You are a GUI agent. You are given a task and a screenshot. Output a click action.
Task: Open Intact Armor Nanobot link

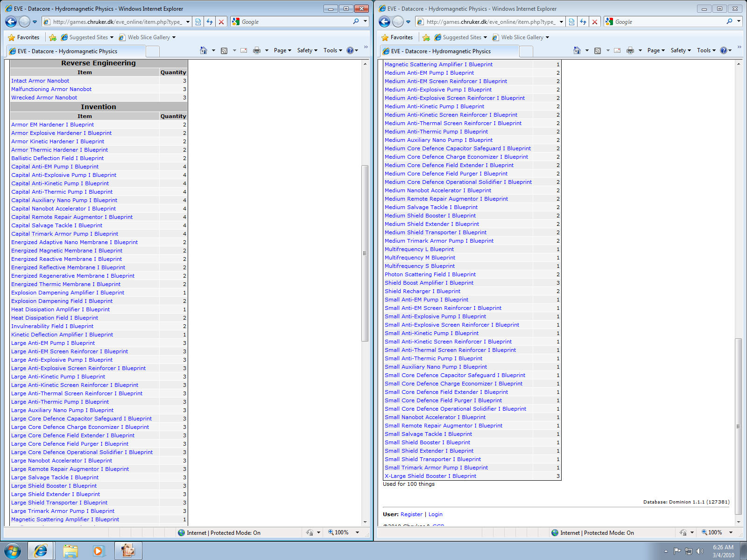[x=40, y=81]
